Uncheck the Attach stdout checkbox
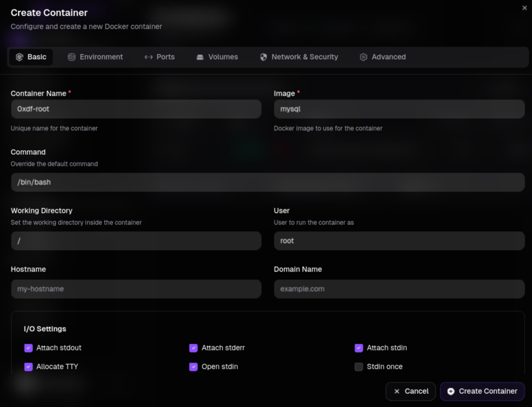This screenshot has width=532, height=407. 28,348
